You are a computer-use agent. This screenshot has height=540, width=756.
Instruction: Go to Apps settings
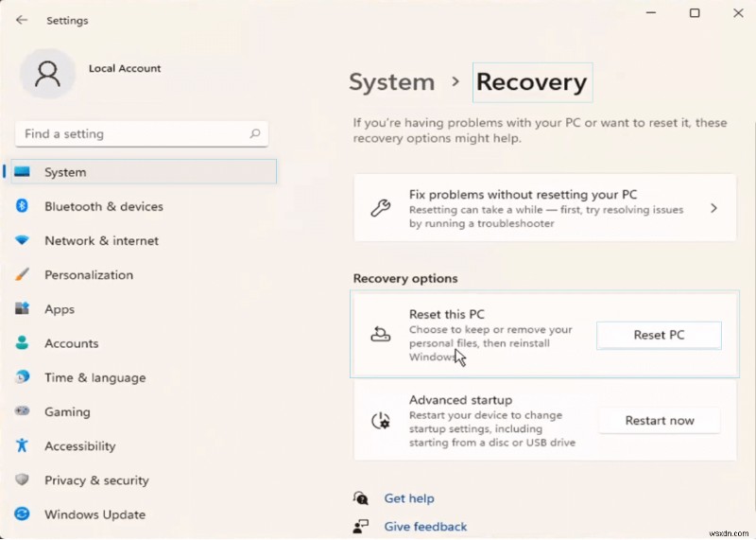[144, 309]
